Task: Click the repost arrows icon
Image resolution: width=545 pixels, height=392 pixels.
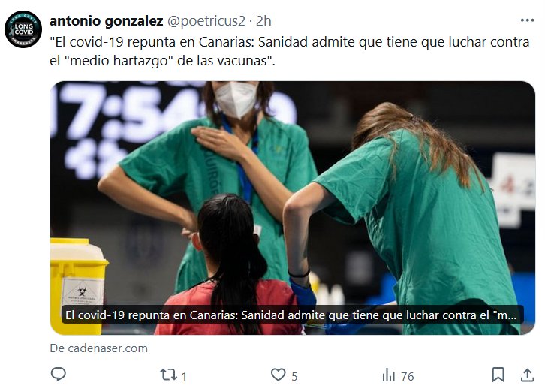Action: point(168,375)
